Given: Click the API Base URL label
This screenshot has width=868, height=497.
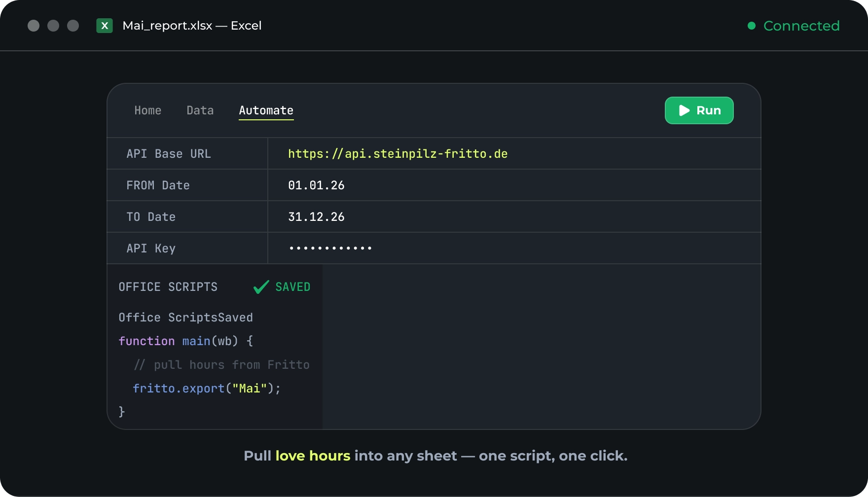Looking at the screenshot, I should pyautogui.click(x=169, y=154).
